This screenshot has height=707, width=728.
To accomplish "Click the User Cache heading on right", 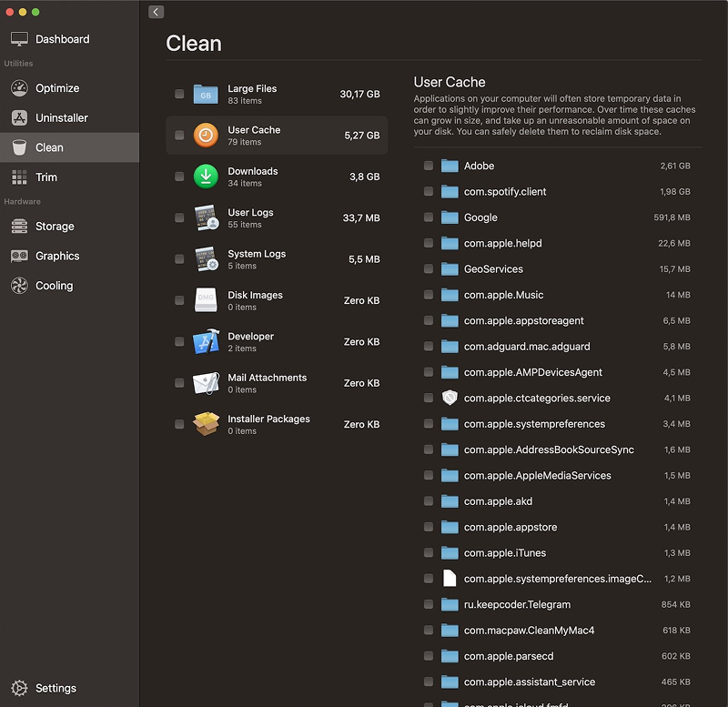I will 450,82.
